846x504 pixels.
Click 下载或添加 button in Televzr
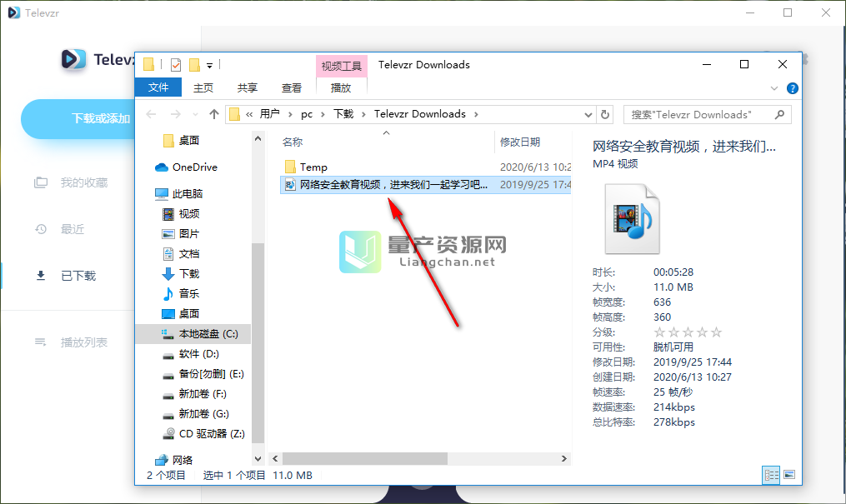click(101, 118)
